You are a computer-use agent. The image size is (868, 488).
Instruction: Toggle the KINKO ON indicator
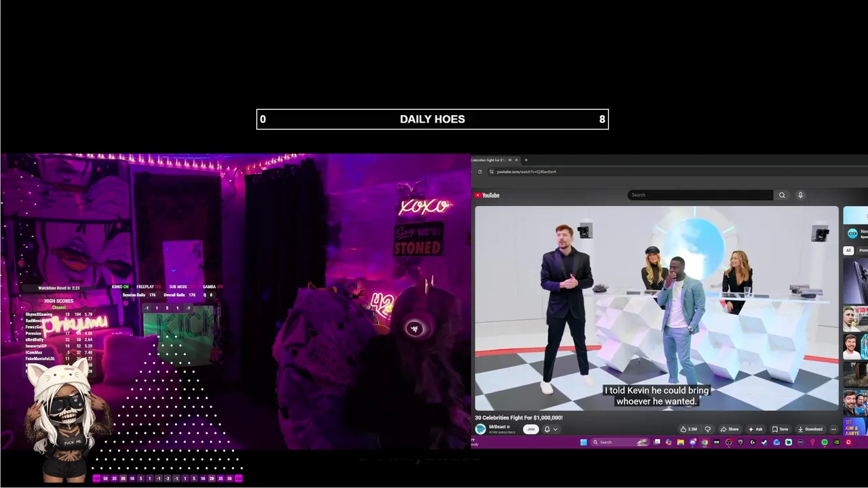click(x=120, y=287)
